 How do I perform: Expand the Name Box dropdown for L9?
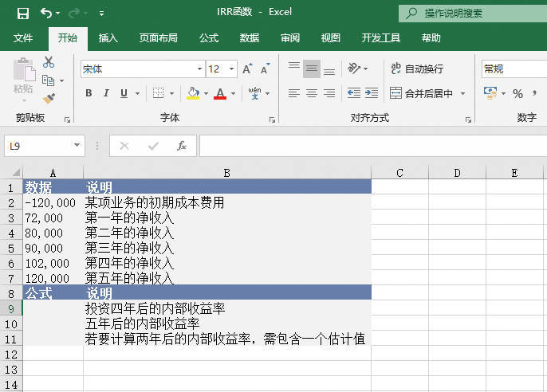click(x=77, y=146)
